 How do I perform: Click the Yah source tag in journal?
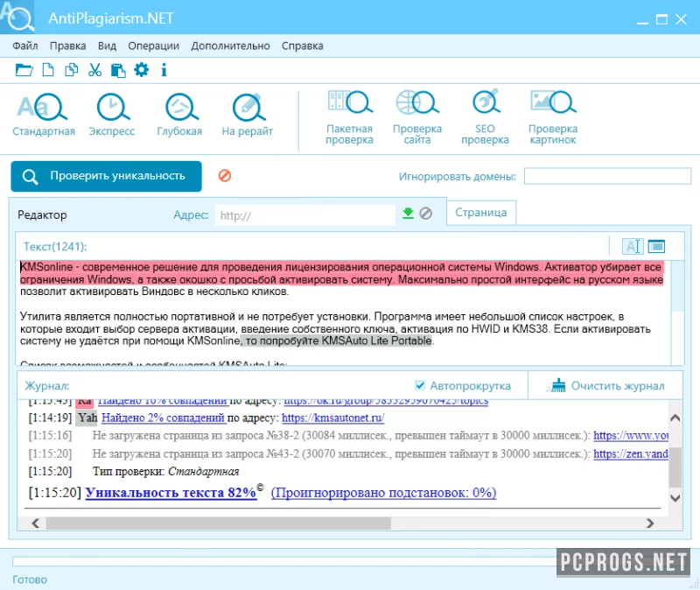coord(86,418)
